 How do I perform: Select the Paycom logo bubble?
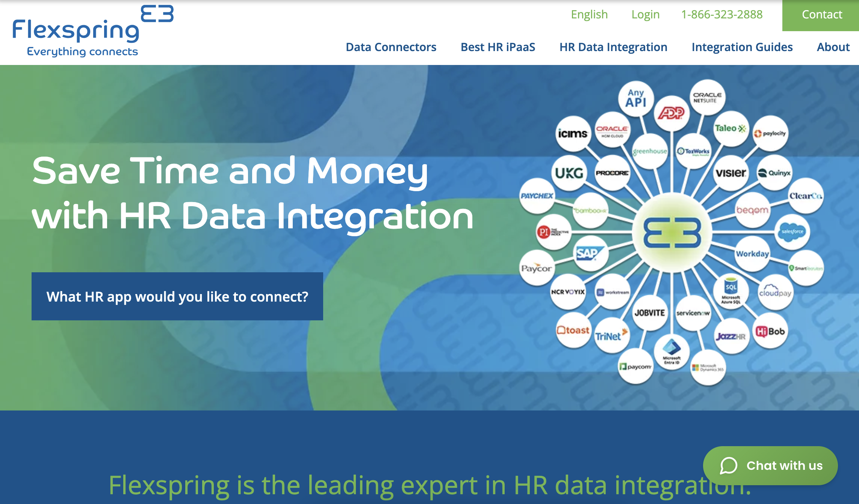[x=635, y=366]
